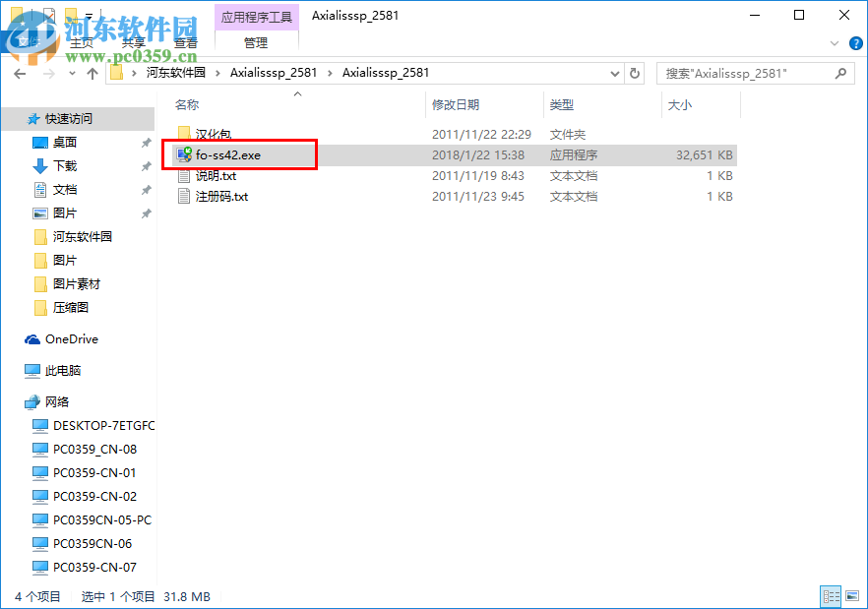
Task: Click the search magnifier icon
Action: [x=841, y=73]
